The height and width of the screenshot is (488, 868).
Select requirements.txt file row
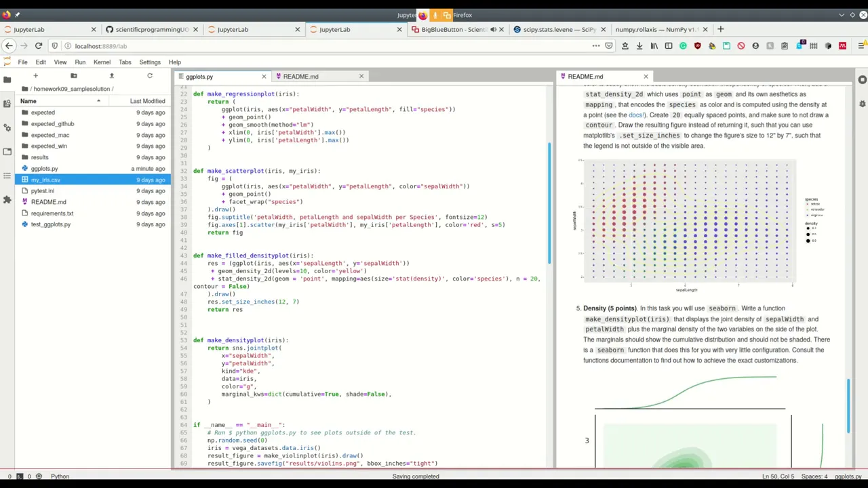93,213
